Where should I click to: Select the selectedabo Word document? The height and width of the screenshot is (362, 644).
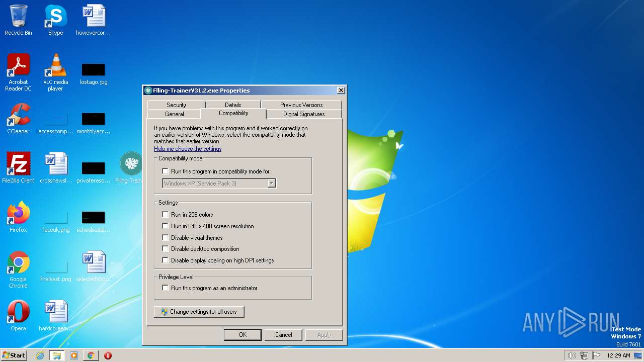94,266
